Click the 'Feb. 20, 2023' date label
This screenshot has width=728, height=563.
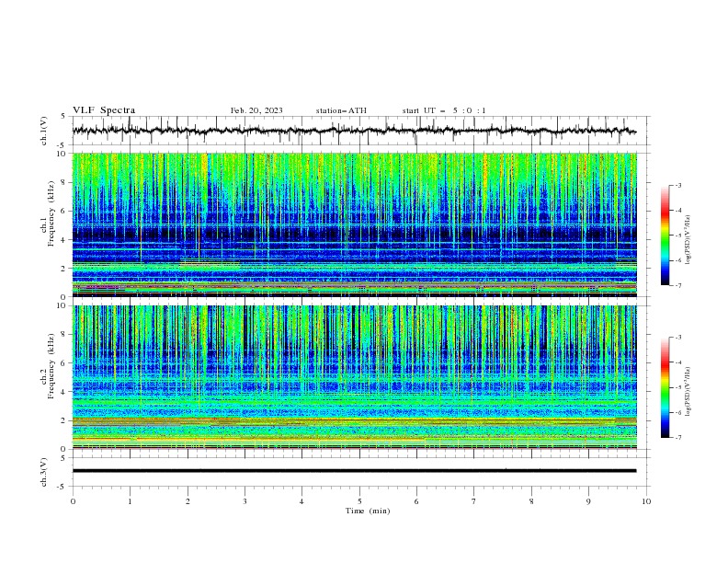point(256,110)
